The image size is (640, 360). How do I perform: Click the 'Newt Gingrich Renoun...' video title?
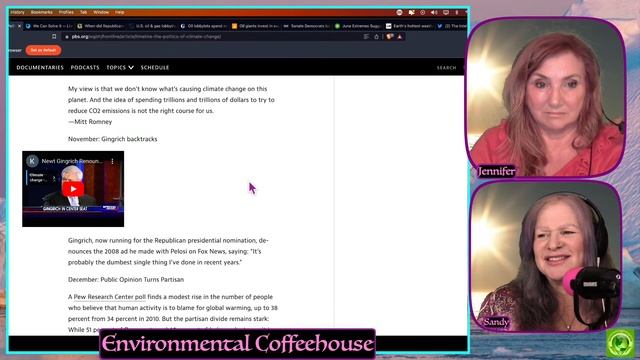tap(72, 161)
